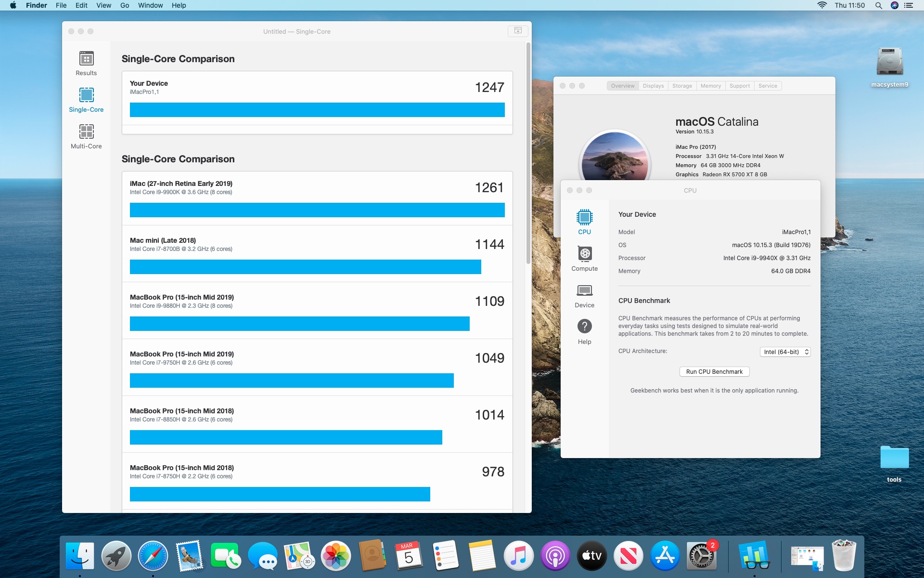This screenshot has height=578, width=924.
Task: Open Spotlight search in menu bar
Action: pyautogui.click(x=878, y=5)
